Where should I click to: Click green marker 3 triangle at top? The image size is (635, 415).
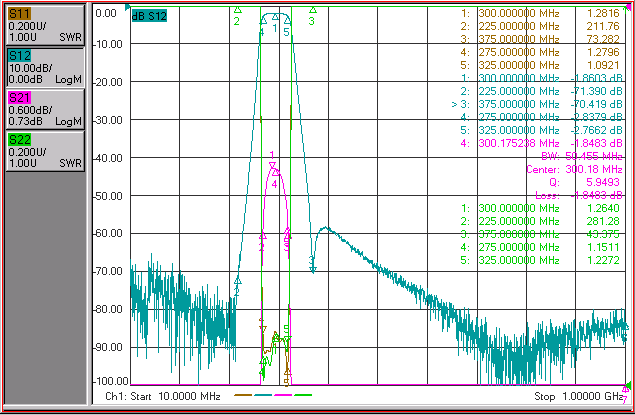[313, 10]
